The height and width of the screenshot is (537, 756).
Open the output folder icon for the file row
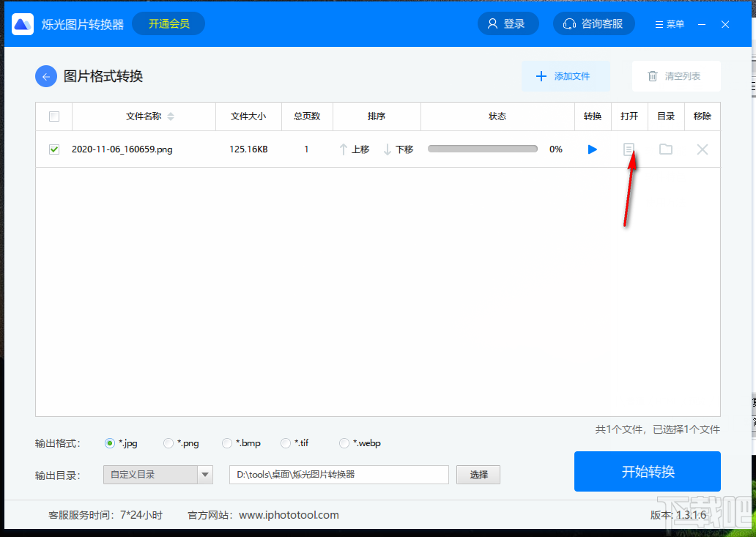point(665,149)
